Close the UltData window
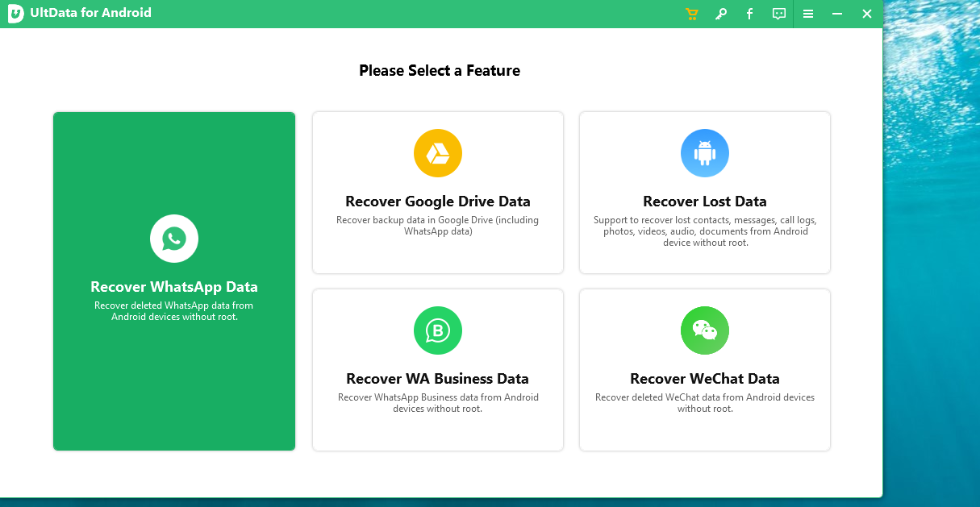This screenshot has height=507, width=980. [867, 14]
